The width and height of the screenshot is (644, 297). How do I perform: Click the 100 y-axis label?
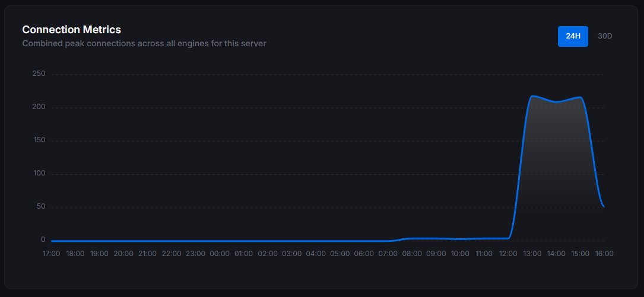pyautogui.click(x=39, y=174)
